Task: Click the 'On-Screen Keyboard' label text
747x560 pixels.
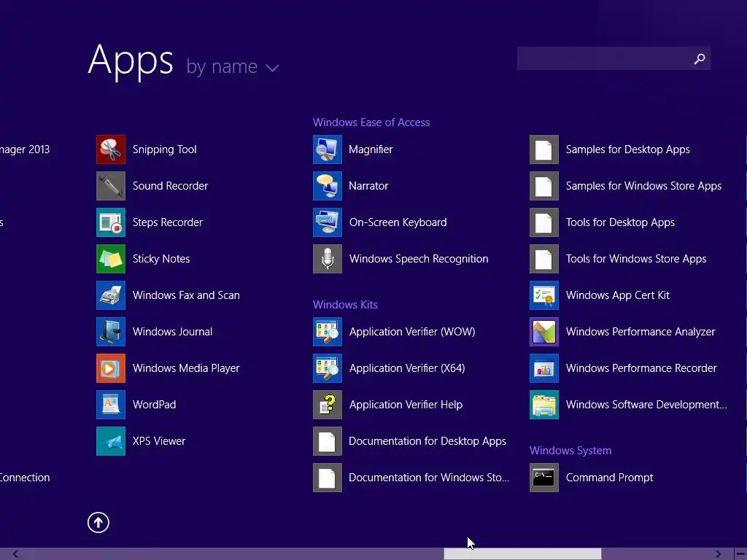Action: (x=398, y=222)
